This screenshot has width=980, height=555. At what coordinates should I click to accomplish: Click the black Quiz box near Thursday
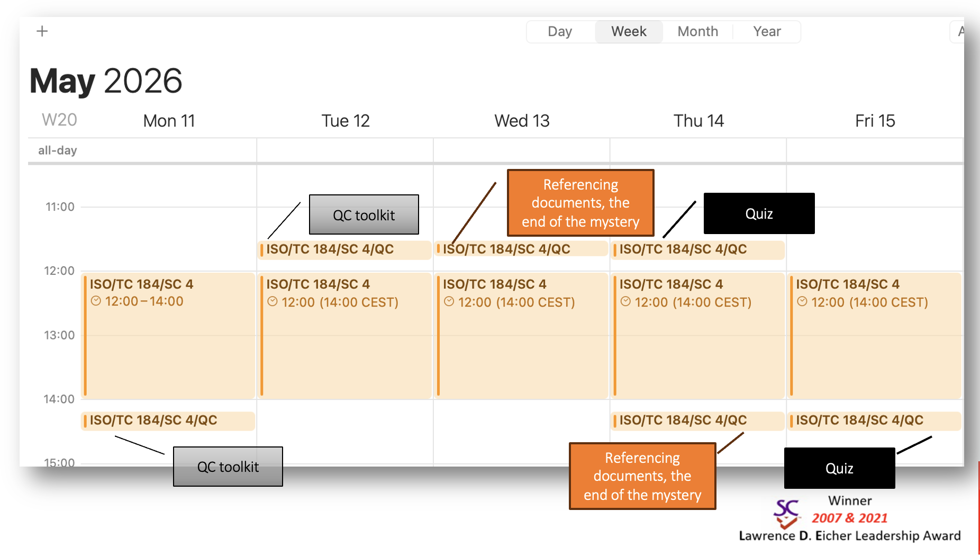(x=759, y=213)
